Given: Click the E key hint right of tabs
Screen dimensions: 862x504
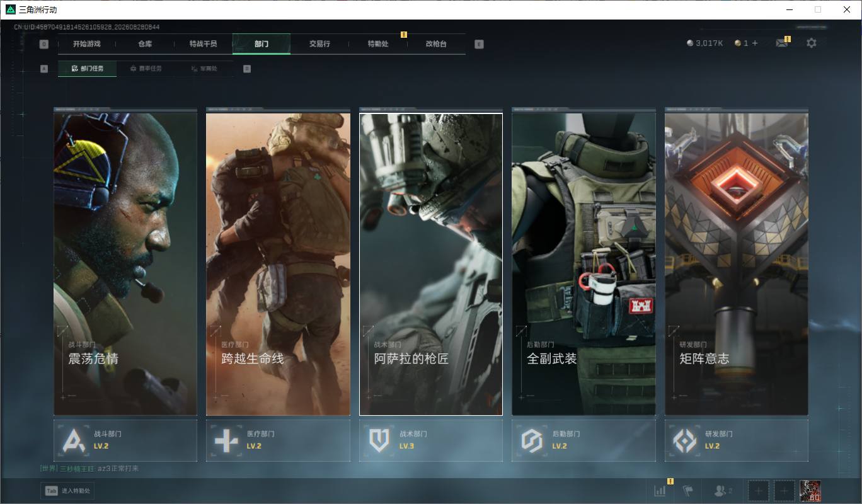Looking at the screenshot, I should point(479,44).
